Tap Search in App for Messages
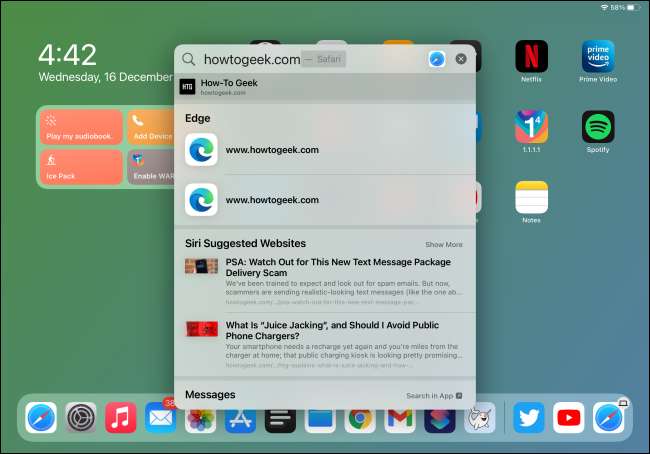650x454 pixels. pyautogui.click(x=434, y=396)
